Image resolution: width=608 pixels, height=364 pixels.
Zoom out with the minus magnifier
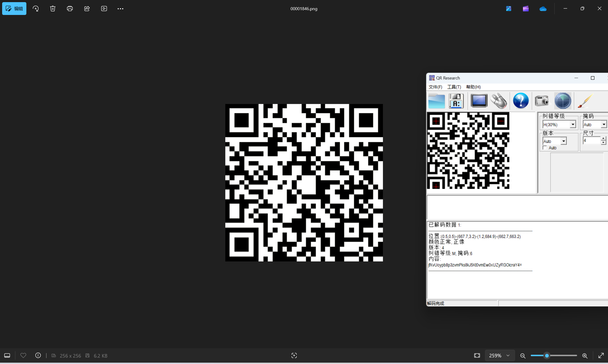[x=523, y=355]
